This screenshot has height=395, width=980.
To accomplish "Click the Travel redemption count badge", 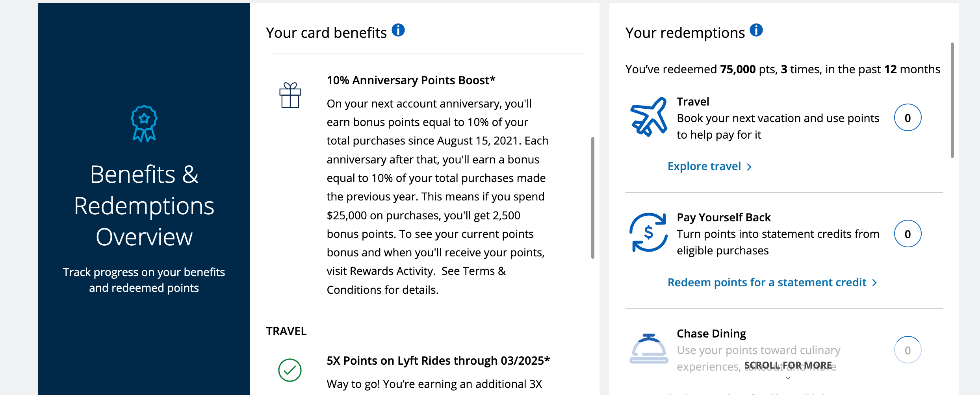I will click(x=908, y=117).
